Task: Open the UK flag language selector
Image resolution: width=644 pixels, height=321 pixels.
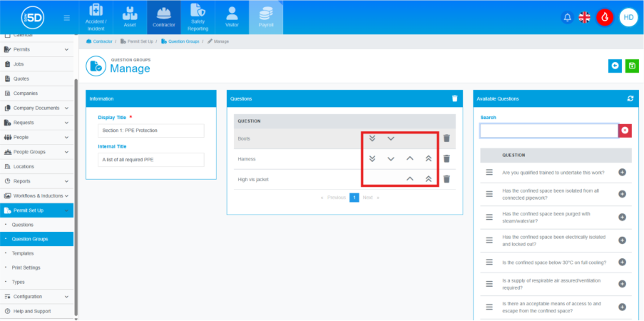Action: point(585,17)
